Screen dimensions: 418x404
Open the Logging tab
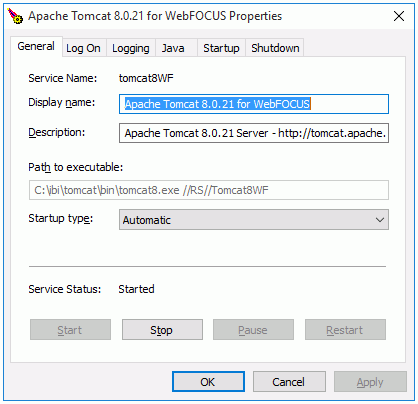coord(131,48)
